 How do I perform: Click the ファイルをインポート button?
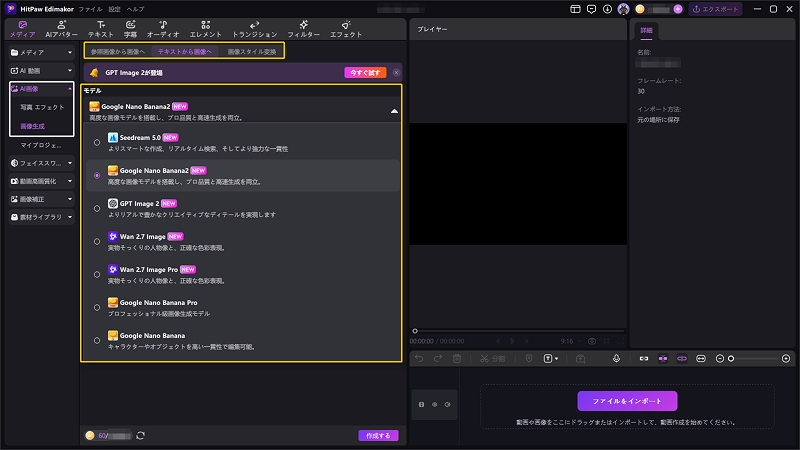(x=627, y=401)
